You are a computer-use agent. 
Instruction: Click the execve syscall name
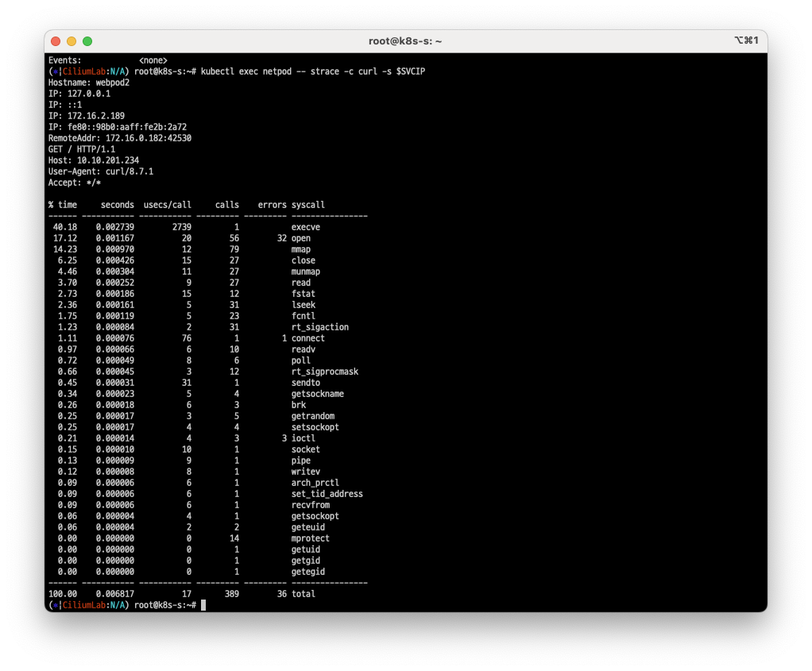(x=306, y=227)
